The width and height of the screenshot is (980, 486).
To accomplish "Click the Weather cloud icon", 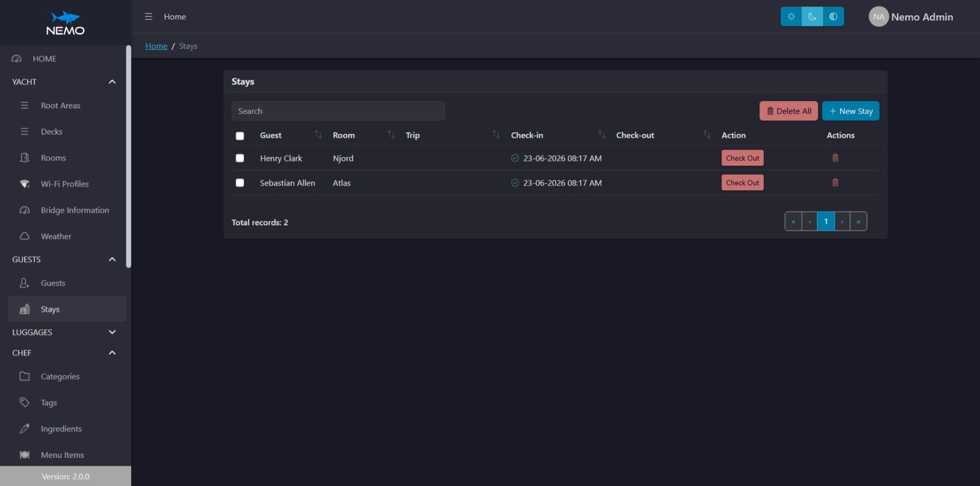I will tap(25, 236).
